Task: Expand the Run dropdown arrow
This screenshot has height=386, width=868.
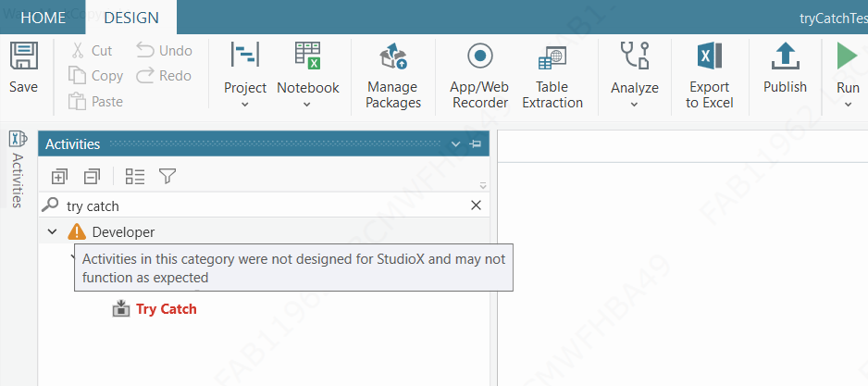Action: (848, 104)
